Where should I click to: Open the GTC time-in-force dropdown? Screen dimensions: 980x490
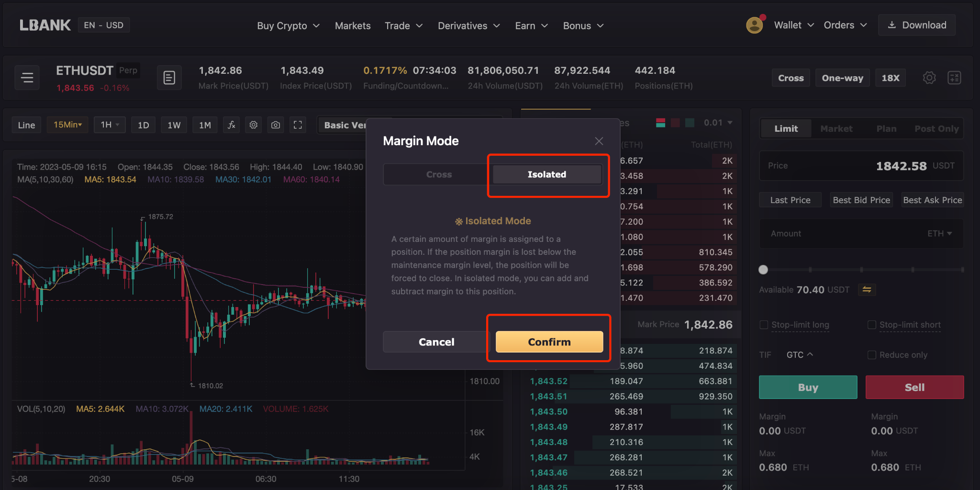click(x=799, y=355)
